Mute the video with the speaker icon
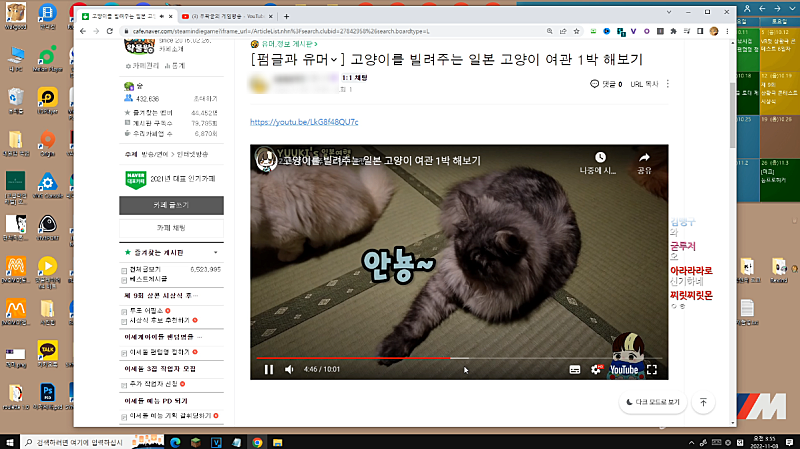Viewport: 800px width, 449px height. (x=290, y=369)
